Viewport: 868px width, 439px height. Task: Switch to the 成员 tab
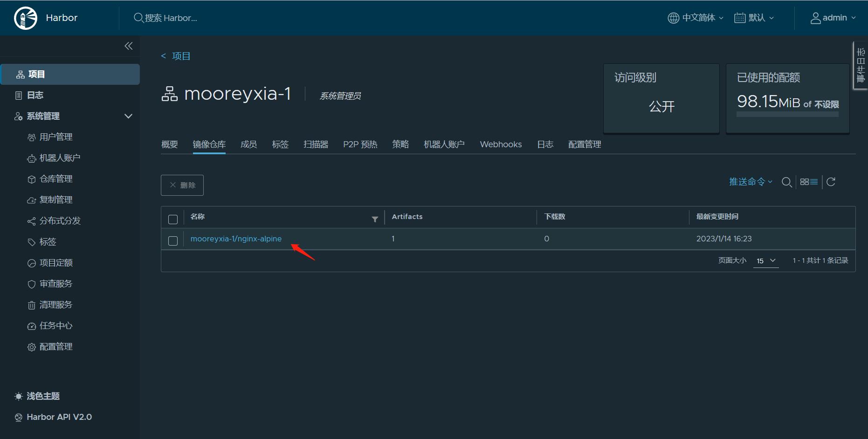(249, 144)
